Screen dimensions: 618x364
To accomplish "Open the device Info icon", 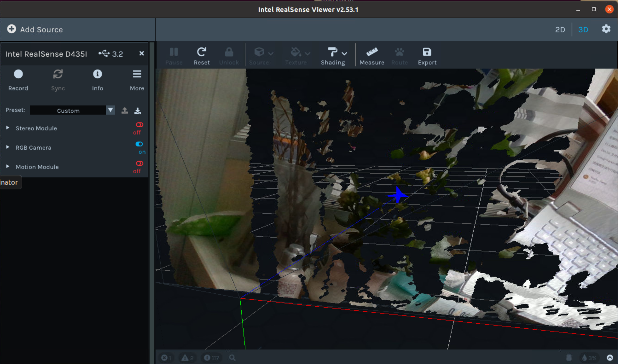I will click(97, 74).
